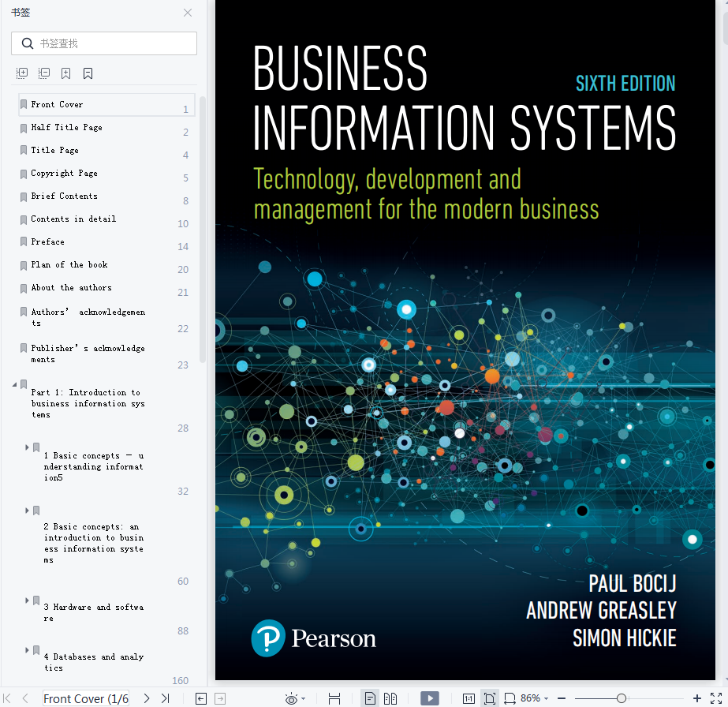Click the bookmark search magnifier icon

point(28,43)
